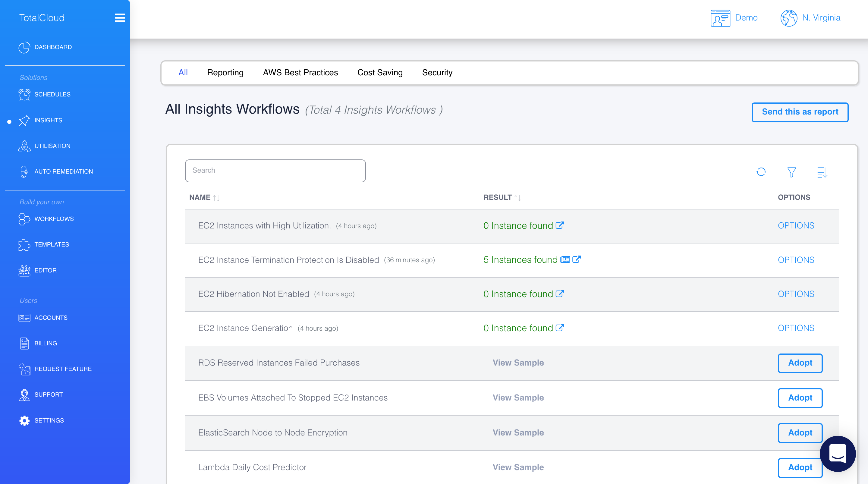868x484 pixels.
Task: Click the TotalCloud logo text
Action: (x=42, y=18)
